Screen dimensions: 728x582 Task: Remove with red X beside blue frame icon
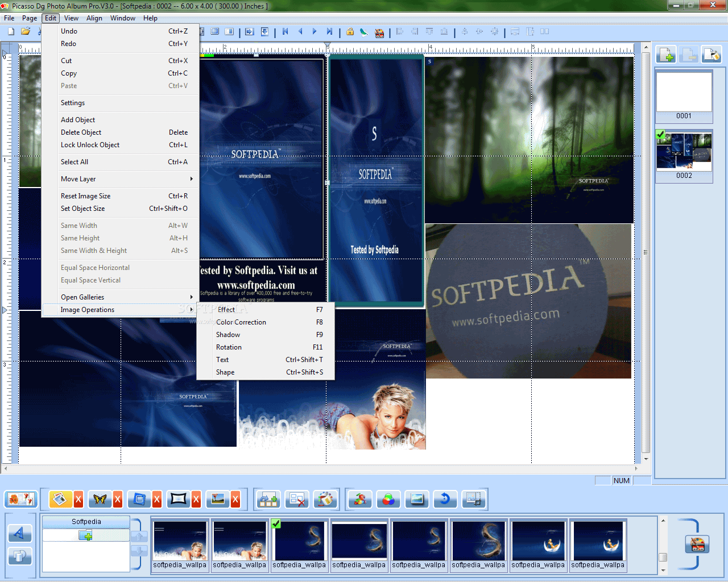(x=157, y=499)
